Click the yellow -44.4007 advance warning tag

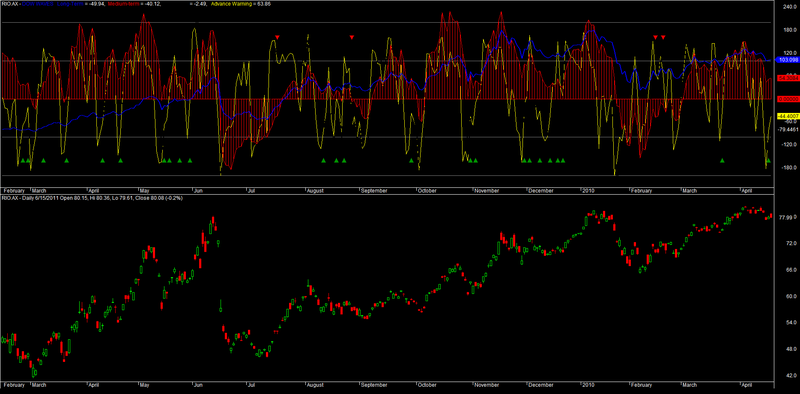[787, 116]
